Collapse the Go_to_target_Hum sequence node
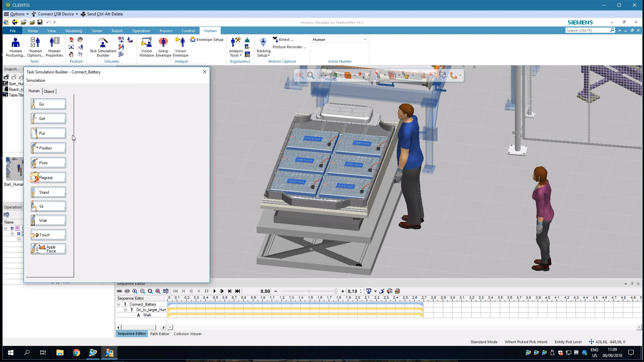644x362 pixels. coord(125,310)
